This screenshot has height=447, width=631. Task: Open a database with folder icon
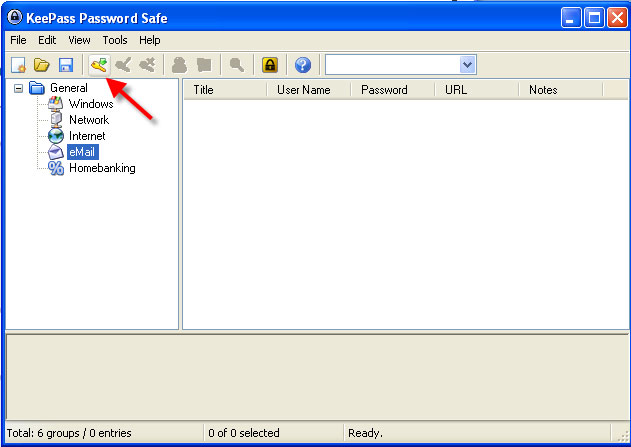[x=41, y=65]
